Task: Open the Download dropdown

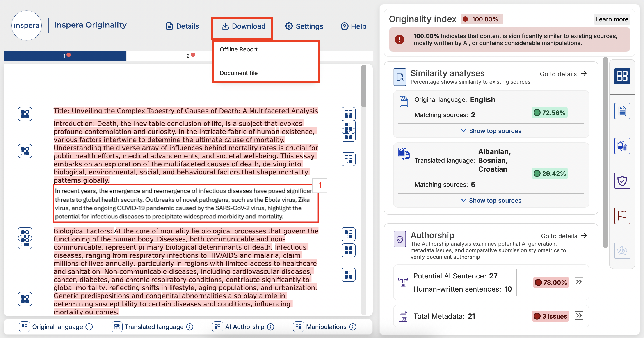Action: (243, 26)
